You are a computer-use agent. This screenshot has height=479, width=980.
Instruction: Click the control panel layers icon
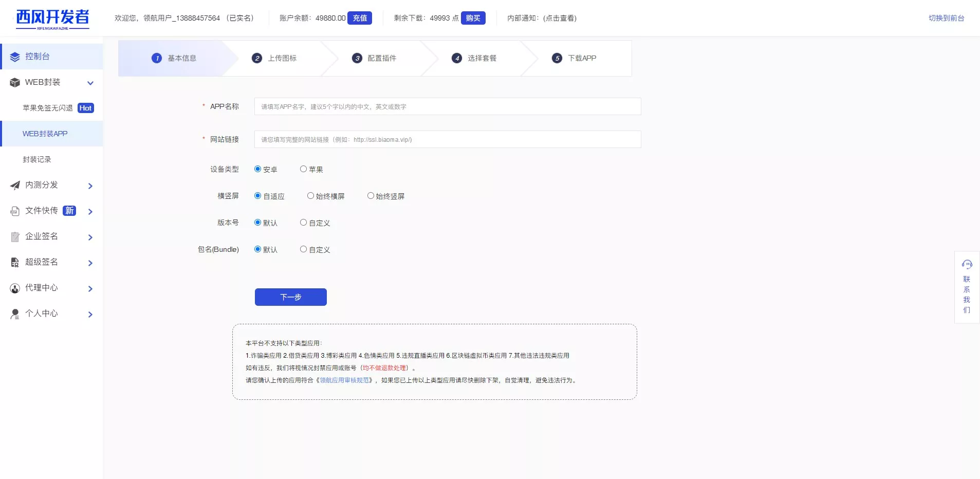[x=15, y=57]
